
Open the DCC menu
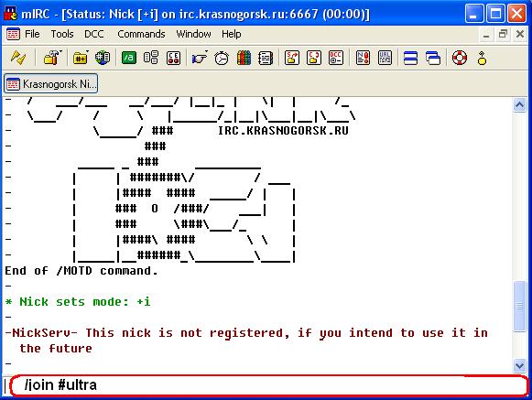[x=94, y=34]
